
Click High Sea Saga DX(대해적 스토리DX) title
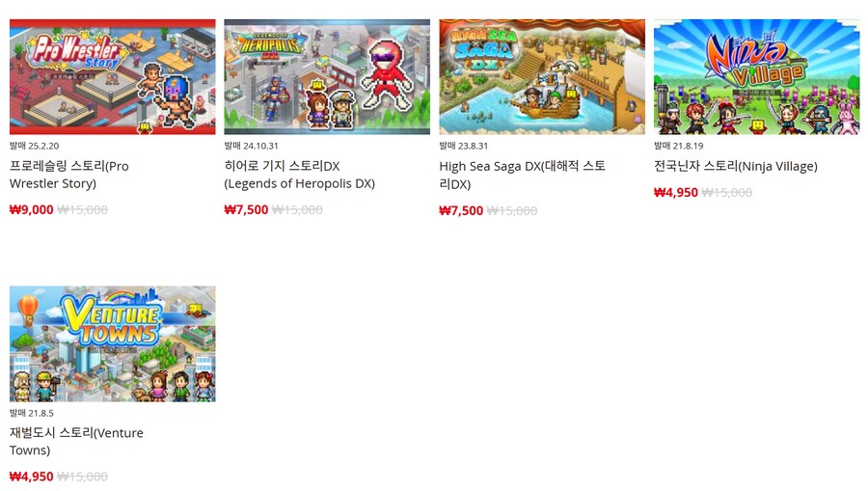point(522,175)
